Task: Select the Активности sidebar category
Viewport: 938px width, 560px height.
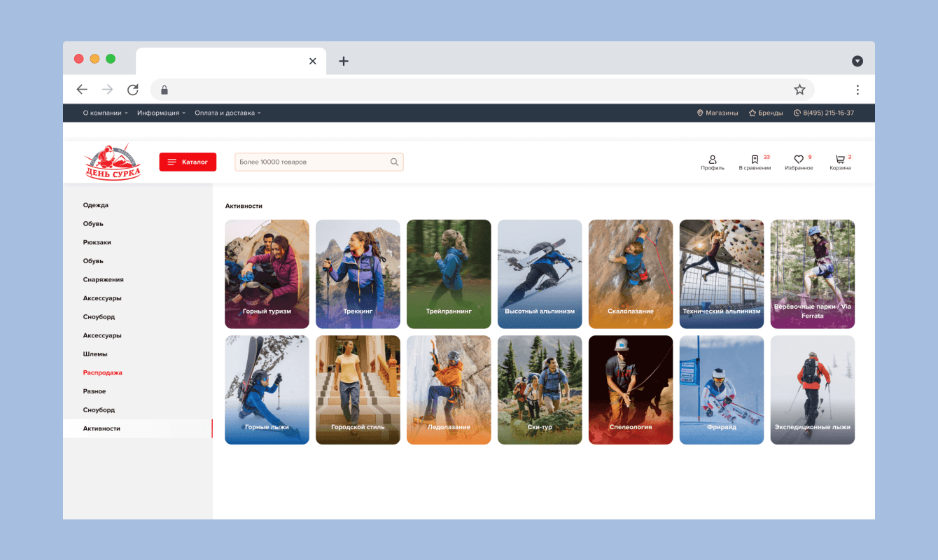Action: pyautogui.click(x=138, y=428)
